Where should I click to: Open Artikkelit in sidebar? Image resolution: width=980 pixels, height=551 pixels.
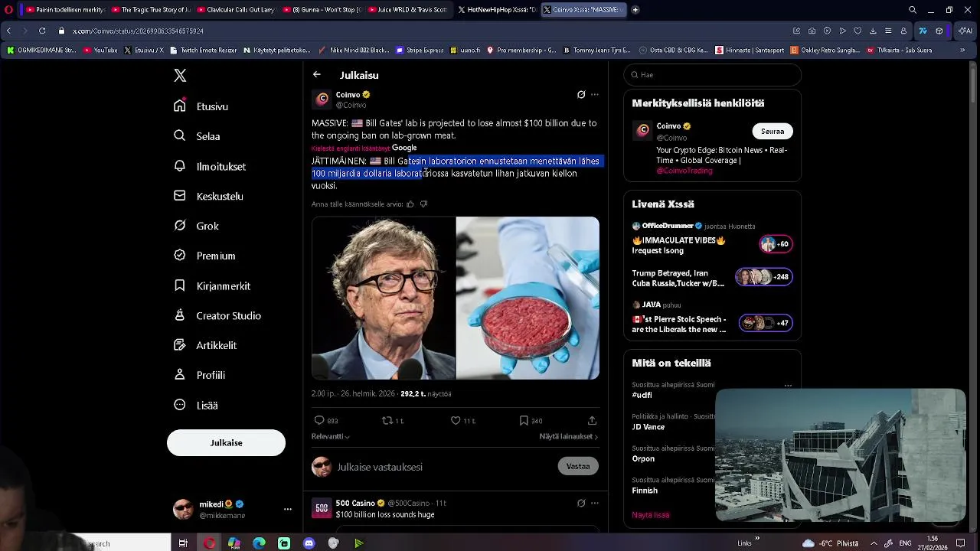[x=206, y=345]
